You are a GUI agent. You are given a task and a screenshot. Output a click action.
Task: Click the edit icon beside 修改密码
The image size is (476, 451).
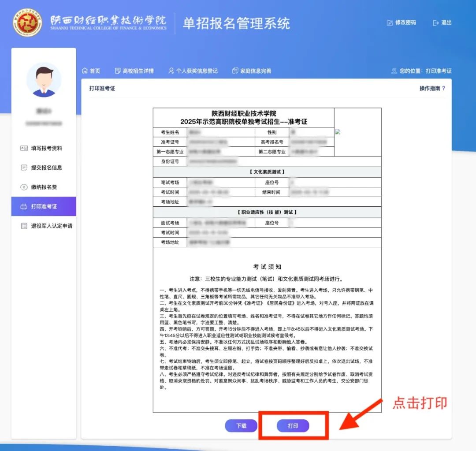coord(390,22)
